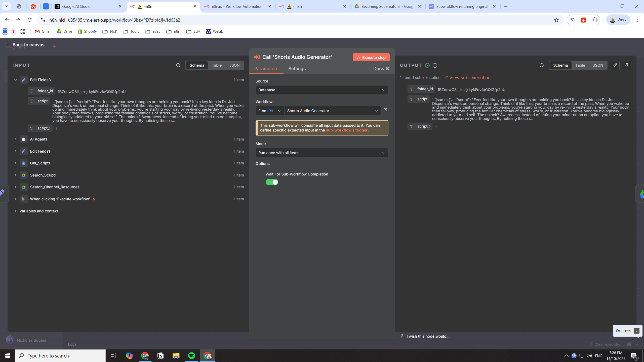Click the output info icon
Viewport: 644px width, 362px height.
(435, 65)
